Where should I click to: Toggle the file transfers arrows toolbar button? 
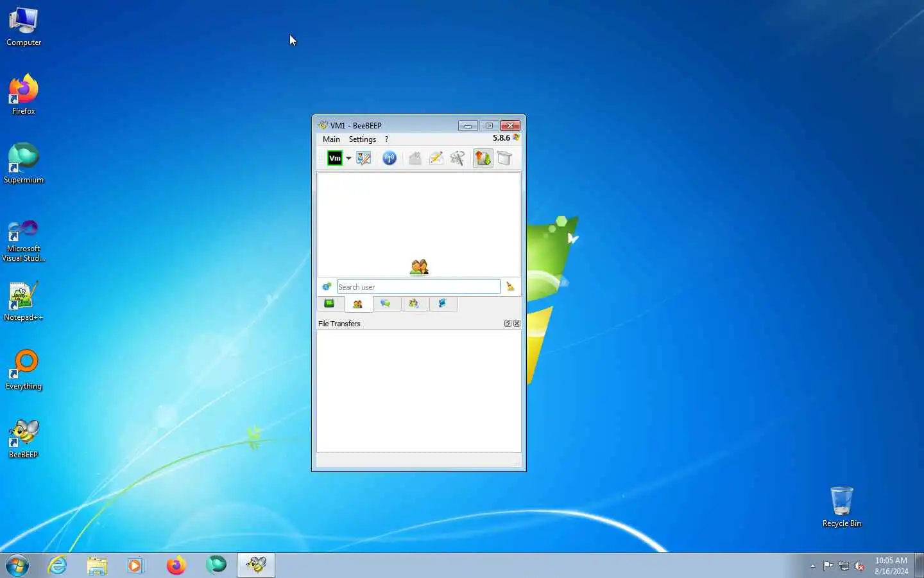click(483, 158)
